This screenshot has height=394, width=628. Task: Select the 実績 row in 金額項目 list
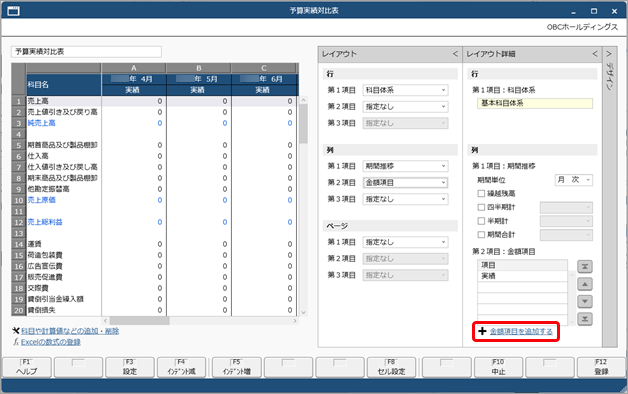pyautogui.click(x=522, y=276)
